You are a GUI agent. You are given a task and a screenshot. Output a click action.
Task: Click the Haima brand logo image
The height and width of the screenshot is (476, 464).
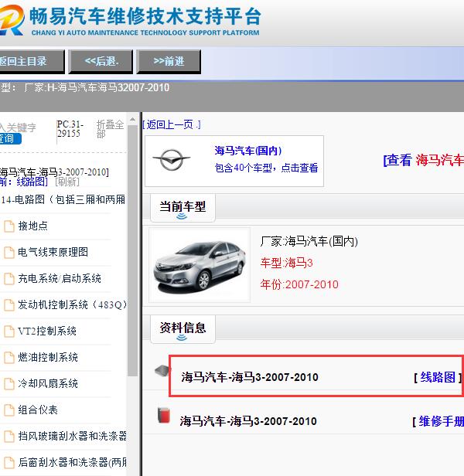click(x=172, y=160)
